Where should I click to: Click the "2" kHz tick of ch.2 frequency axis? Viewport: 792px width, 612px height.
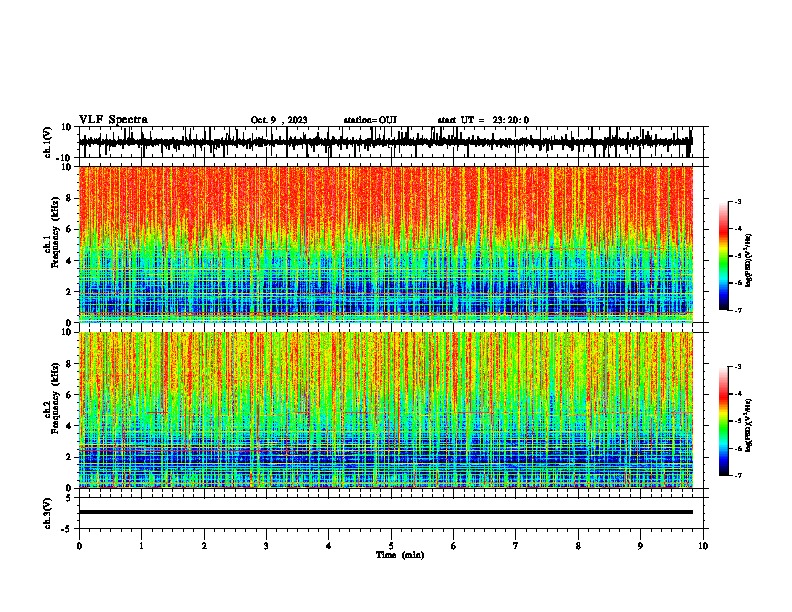pyautogui.click(x=69, y=457)
